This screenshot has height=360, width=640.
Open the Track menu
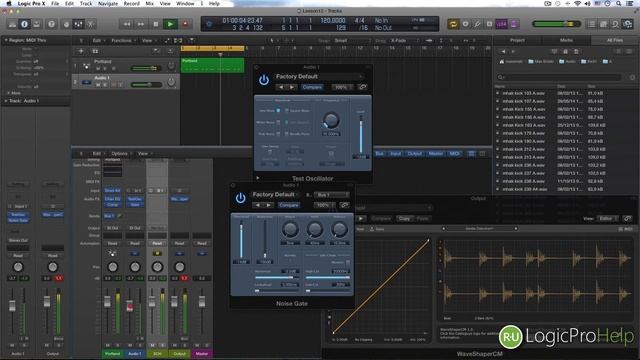point(86,3)
